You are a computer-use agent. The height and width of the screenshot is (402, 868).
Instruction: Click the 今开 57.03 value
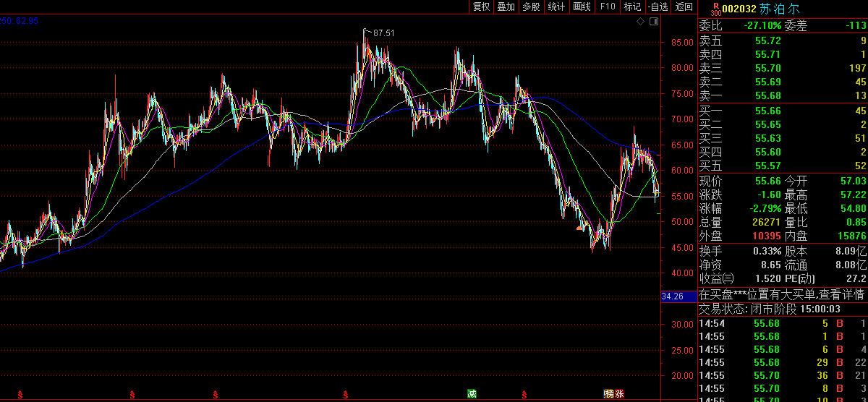853,181
